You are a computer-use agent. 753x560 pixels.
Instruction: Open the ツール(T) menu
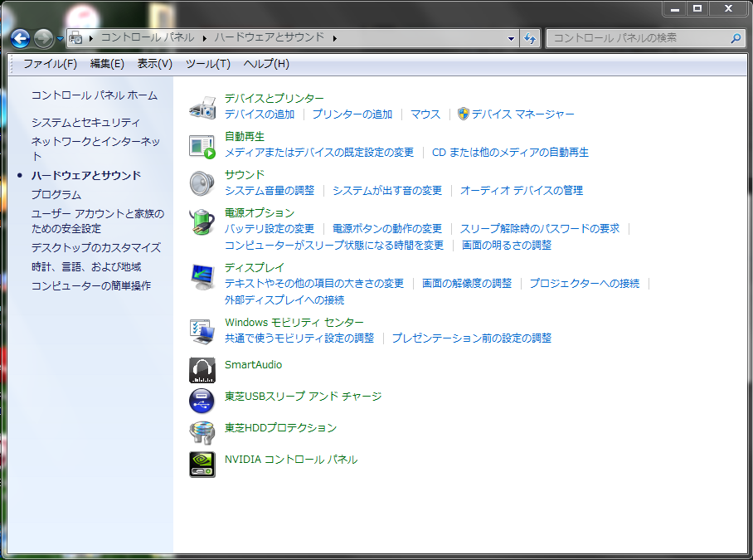(x=208, y=64)
